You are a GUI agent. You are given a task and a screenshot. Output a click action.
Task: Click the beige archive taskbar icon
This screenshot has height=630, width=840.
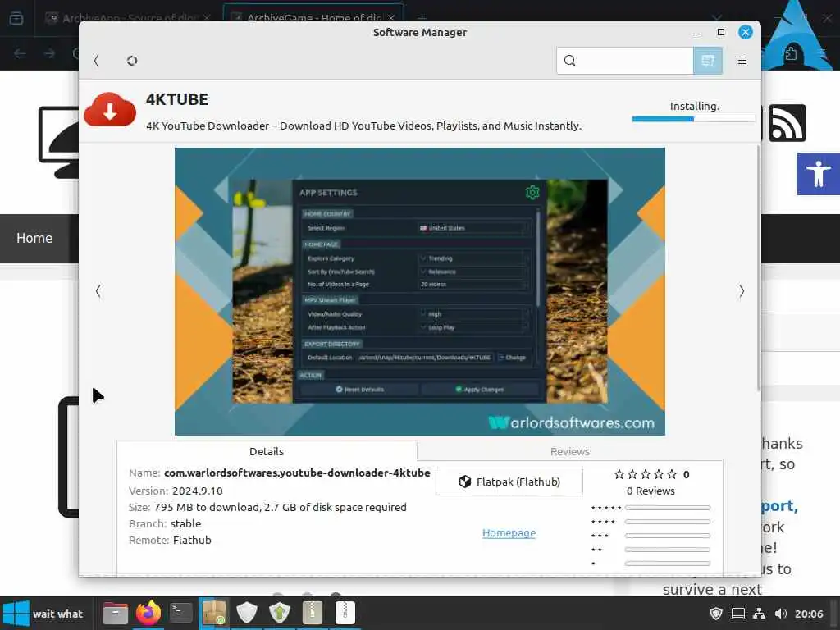(313, 613)
